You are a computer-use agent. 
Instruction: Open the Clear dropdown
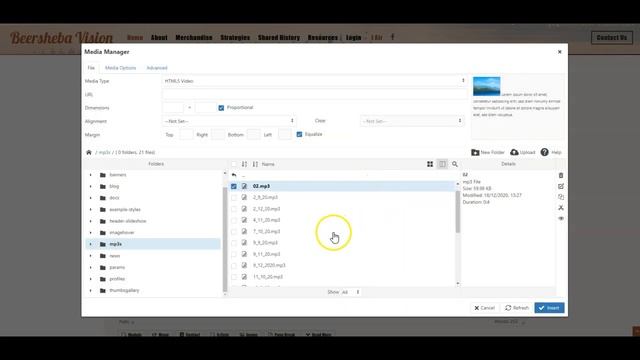[x=412, y=121]
